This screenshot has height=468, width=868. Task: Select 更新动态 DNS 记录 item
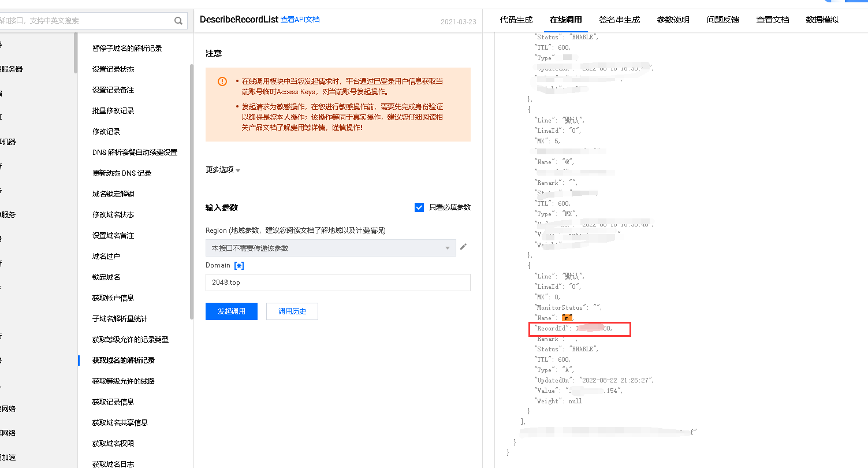pos(122,173)
